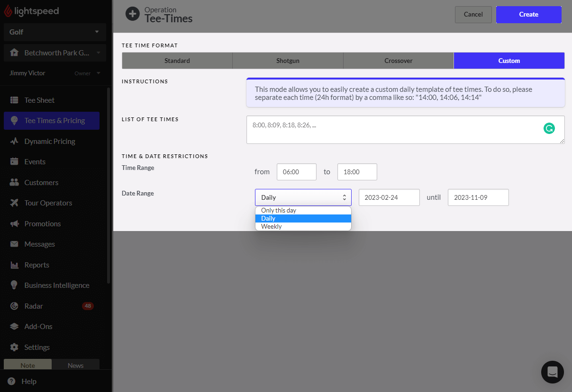This screenshot has height=392, width=572.
Task: Open the Jimmy Victor Owner user menu
Action: tap(54, 73)
